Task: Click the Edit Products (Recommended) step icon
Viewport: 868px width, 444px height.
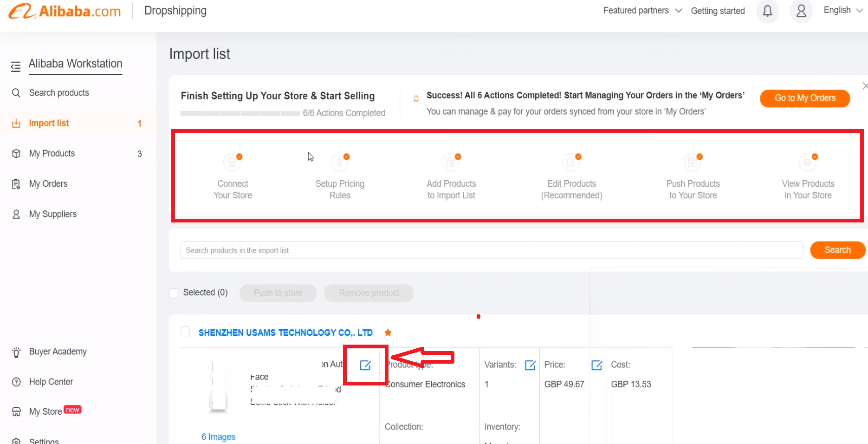Action: 571,162
